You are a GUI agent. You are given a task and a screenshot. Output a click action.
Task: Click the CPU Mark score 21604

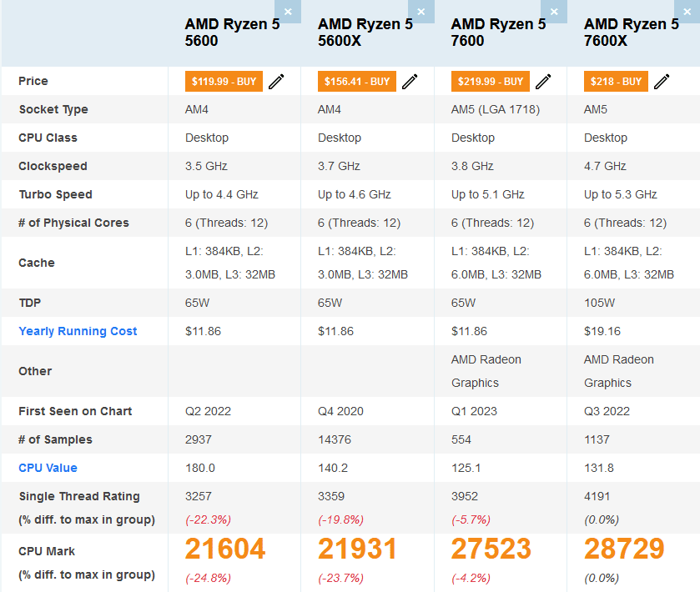click(225, 549)
